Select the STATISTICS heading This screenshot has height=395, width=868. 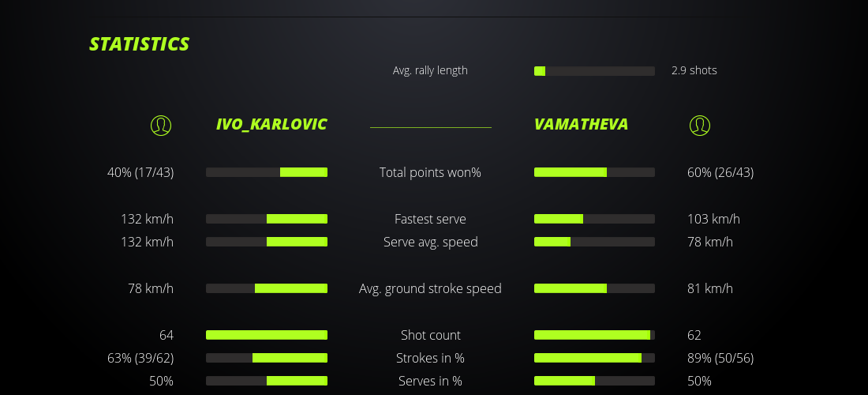point(140,44)
